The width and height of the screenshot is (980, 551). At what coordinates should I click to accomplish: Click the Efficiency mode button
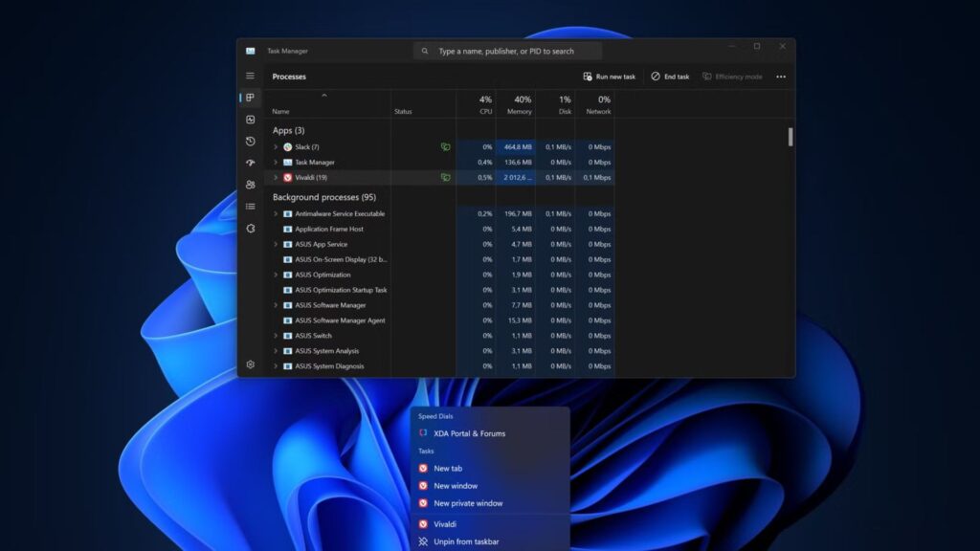pyautogui.click(x=732, y=77)
